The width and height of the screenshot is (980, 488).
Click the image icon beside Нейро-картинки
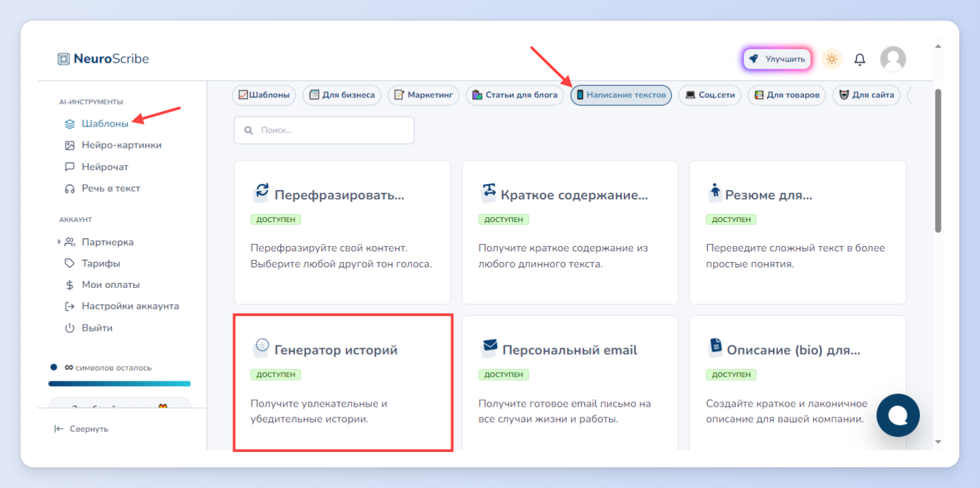(69, 145)
